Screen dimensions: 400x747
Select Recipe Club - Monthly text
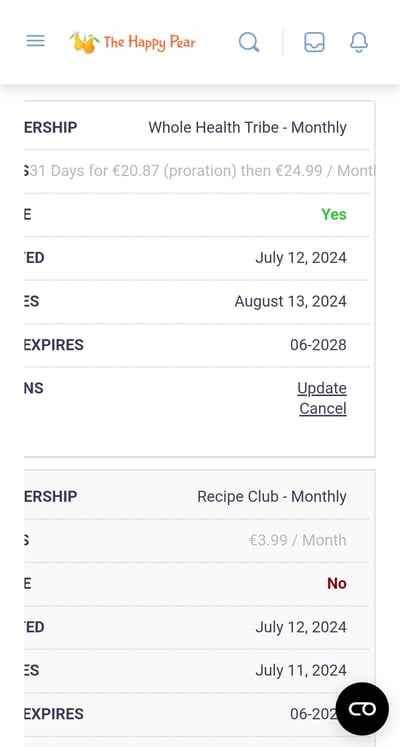coord(272,496)
